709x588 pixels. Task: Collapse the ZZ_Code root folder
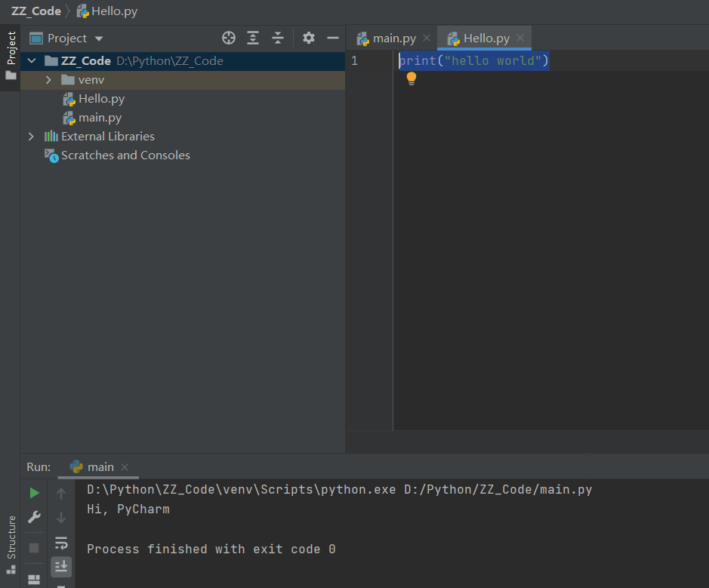(x=32, y=60)
